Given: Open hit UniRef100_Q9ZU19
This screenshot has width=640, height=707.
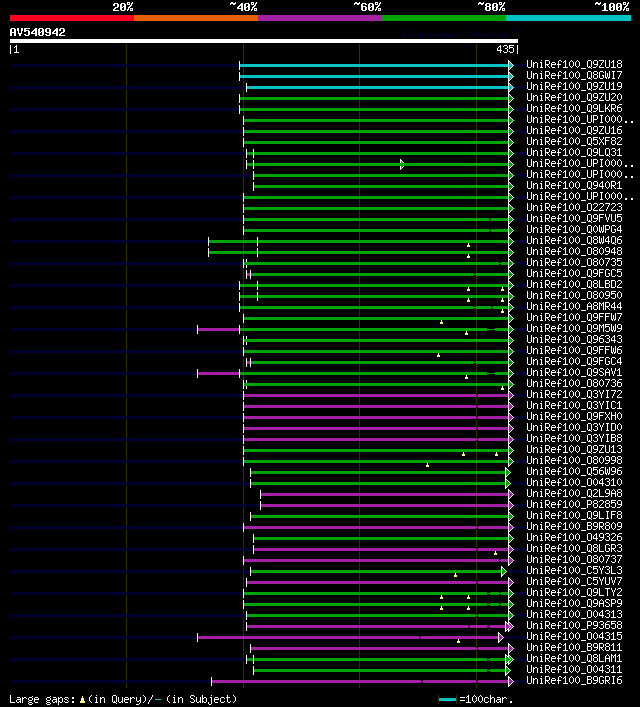Looking at the screenshot, I should coord(574,86).
